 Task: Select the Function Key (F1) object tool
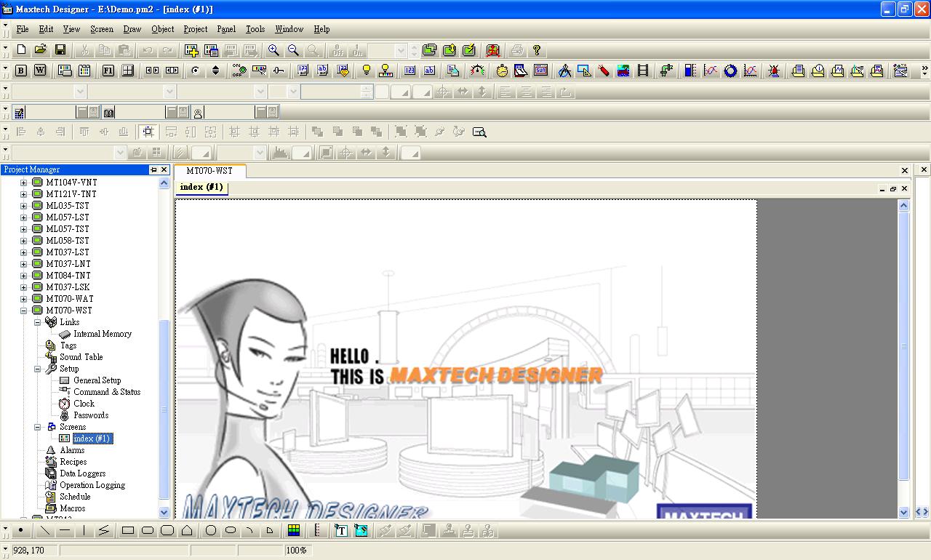(x=108, y=71)
